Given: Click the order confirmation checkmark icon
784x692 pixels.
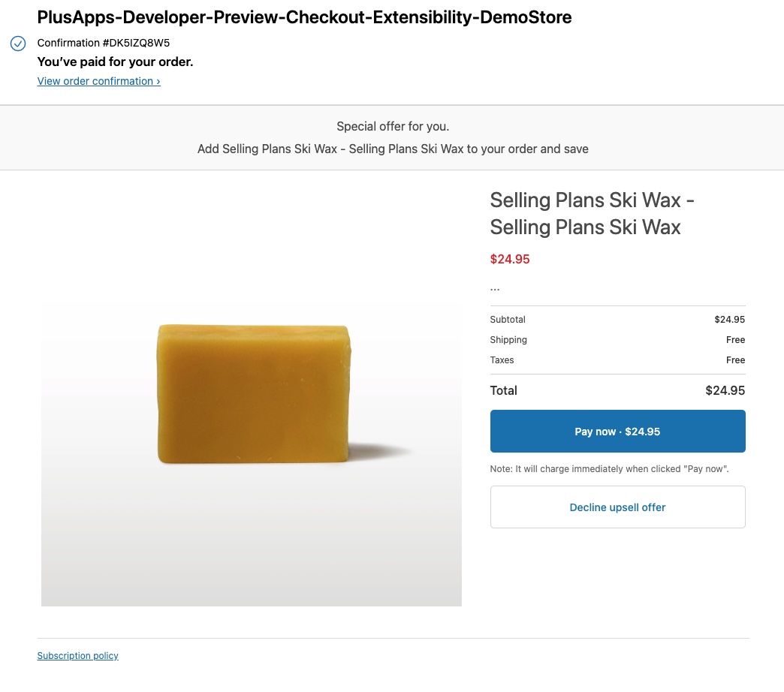Looking at the screenshot, I should 18,44.
